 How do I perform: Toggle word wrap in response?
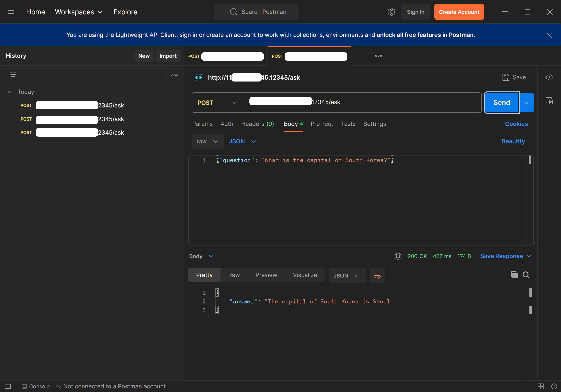377,275
